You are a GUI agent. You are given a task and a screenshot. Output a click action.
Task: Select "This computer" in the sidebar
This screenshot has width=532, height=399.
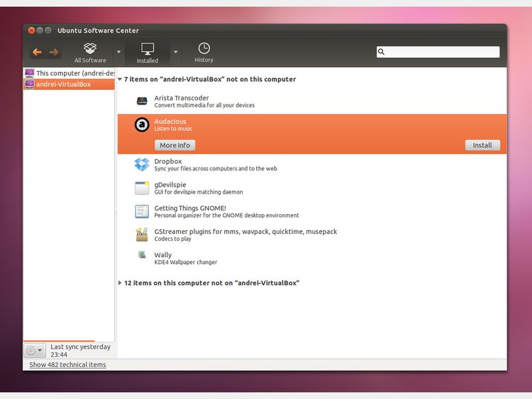[69, 73]
